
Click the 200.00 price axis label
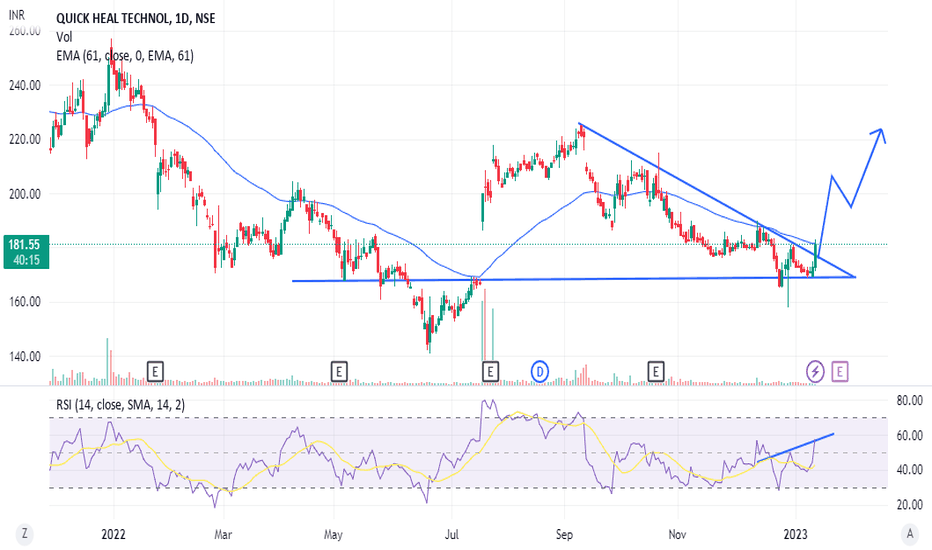pyautogui.click(x=25, y=194)
